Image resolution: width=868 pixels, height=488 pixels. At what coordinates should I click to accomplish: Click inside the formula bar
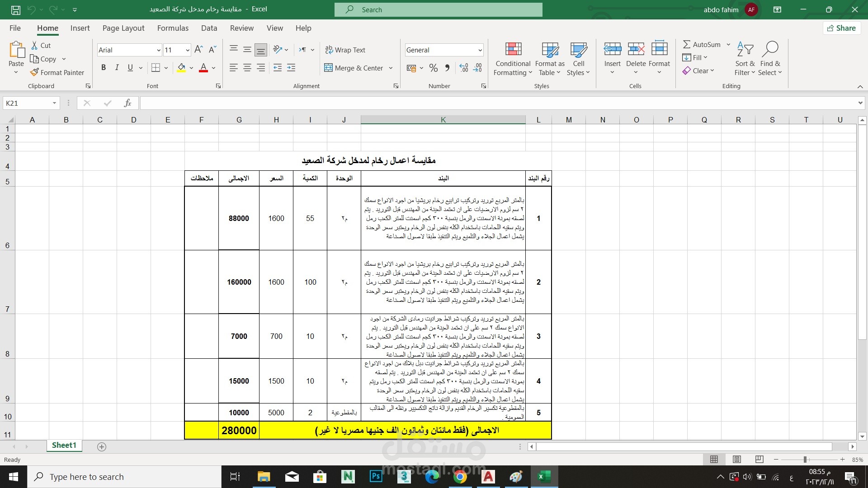click(362, 103)
